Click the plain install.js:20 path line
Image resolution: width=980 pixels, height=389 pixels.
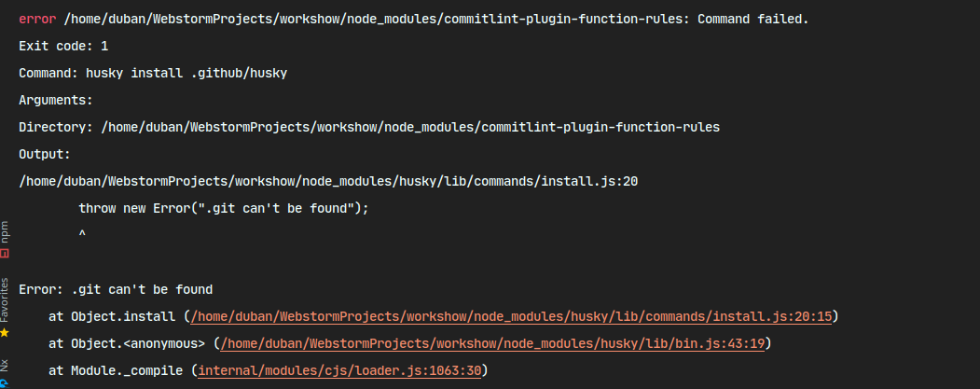pyautogui.click(x=327, y=181)
